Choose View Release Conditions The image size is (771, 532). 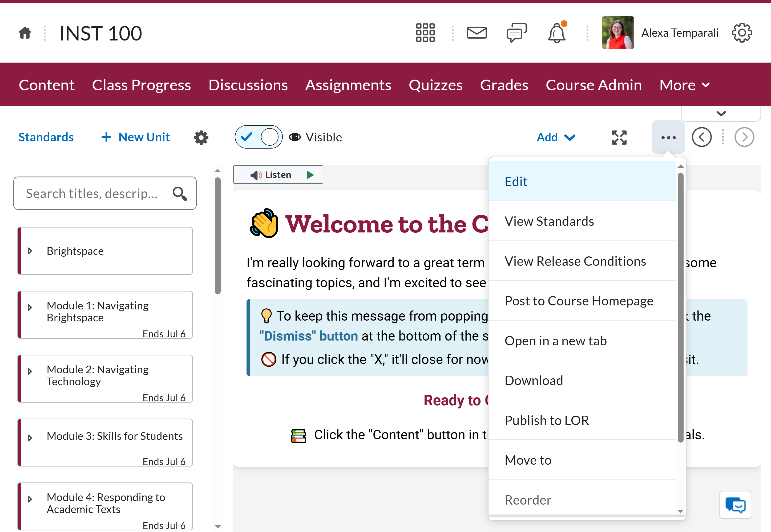(582, 261)
